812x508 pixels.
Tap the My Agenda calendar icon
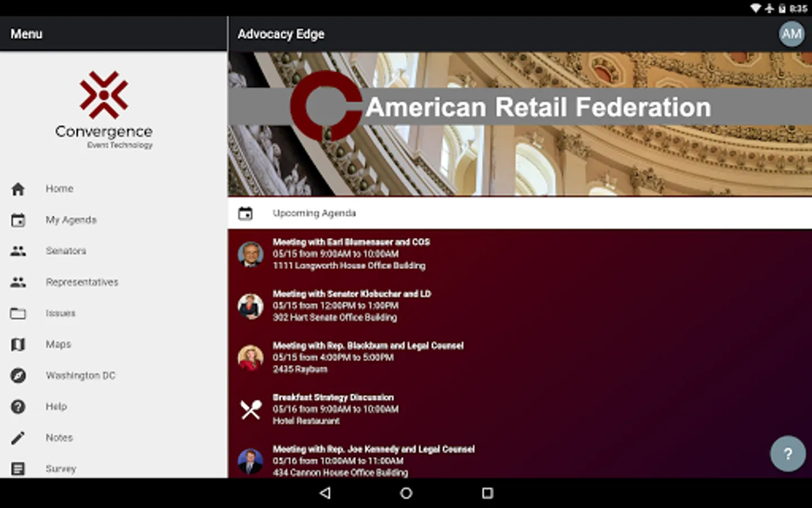(18, 220)
